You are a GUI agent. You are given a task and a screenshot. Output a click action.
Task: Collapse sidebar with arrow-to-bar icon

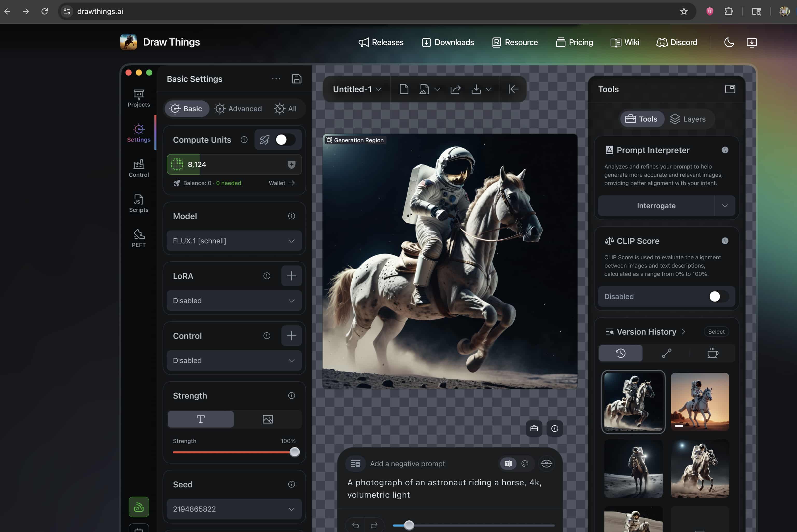[513, 89]
